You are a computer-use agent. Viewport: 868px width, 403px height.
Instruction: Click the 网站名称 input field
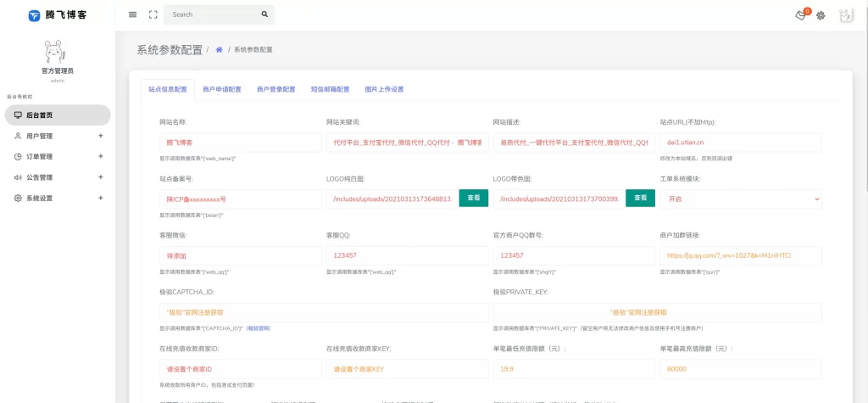tap(236, 143)
